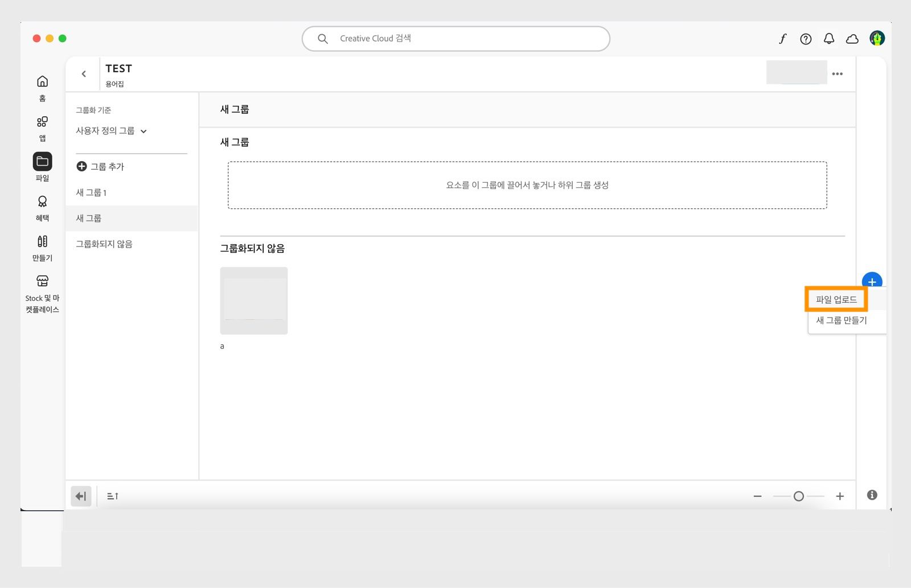Click the search magnifier icon
Viewport: 911px width, 588px height.
coord(323,39)
